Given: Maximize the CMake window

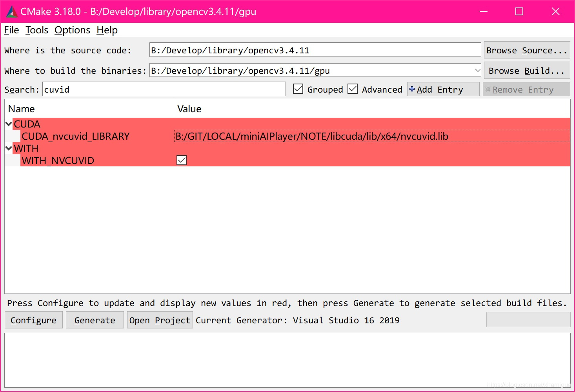Looking at the screenshot, I should (x=519, y=11).
